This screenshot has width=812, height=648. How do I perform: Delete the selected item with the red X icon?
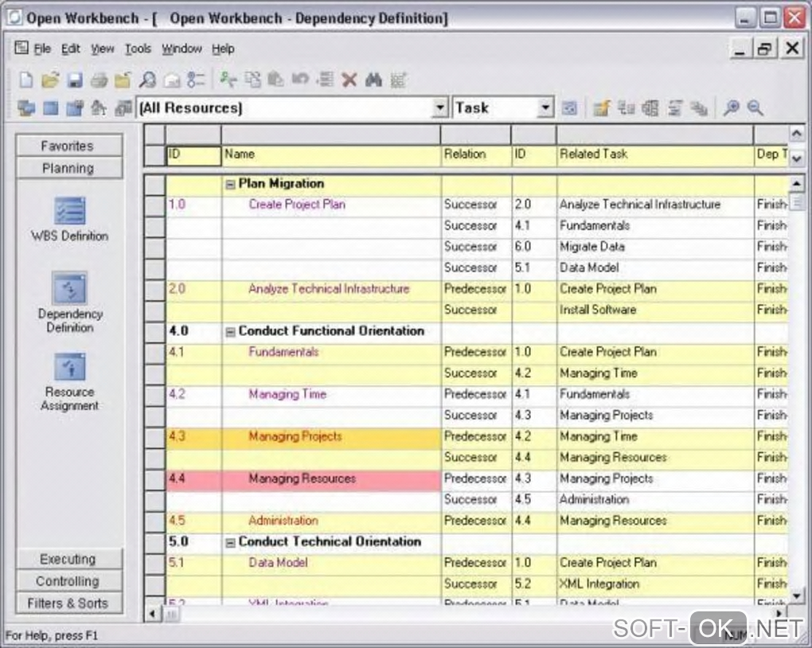point(349,80)
